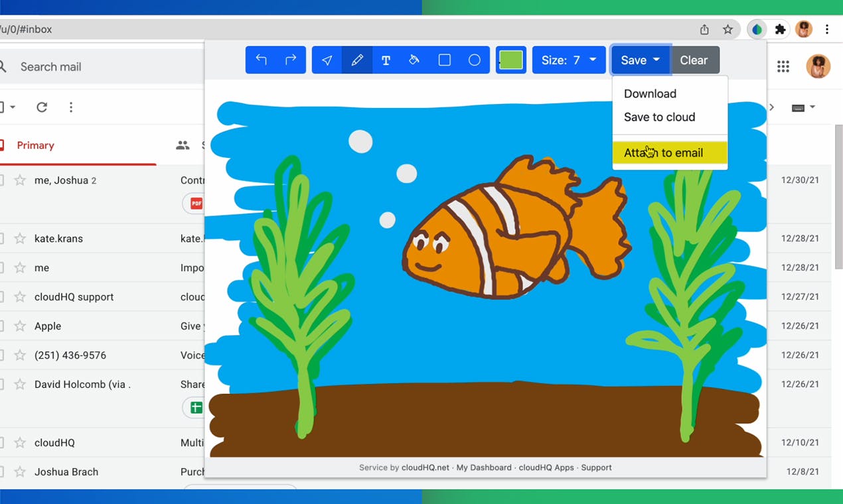Image resolution: width=843 pixels, height=504 pixels.
Task: Choose Save to cloud option
Action: click(659, 117)
